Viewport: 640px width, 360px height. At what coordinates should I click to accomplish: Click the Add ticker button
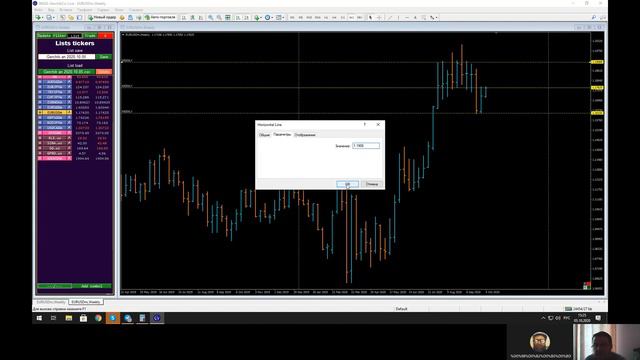(x=92, y=286)
